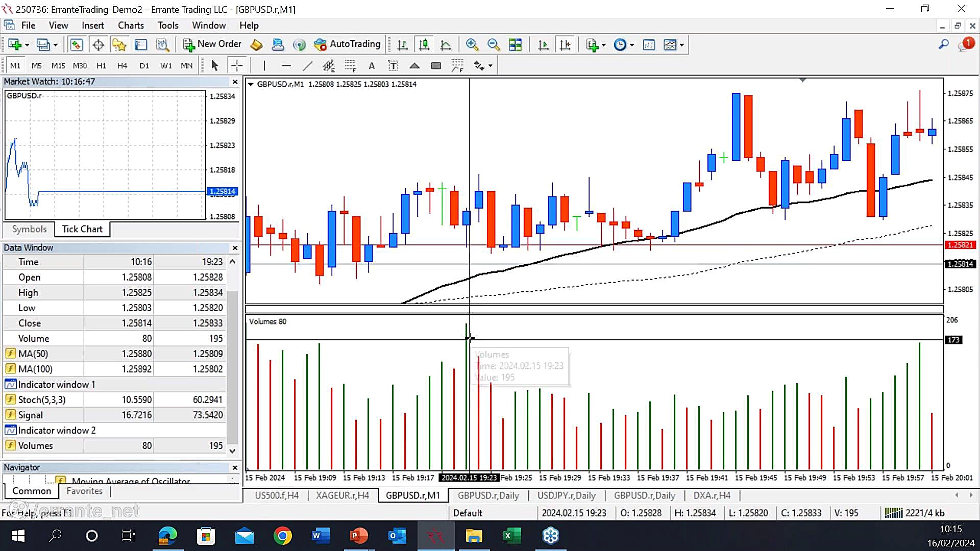Open Google Chrome from the taskbar
Screen dimensions: 980x551
tap(282, 536)
